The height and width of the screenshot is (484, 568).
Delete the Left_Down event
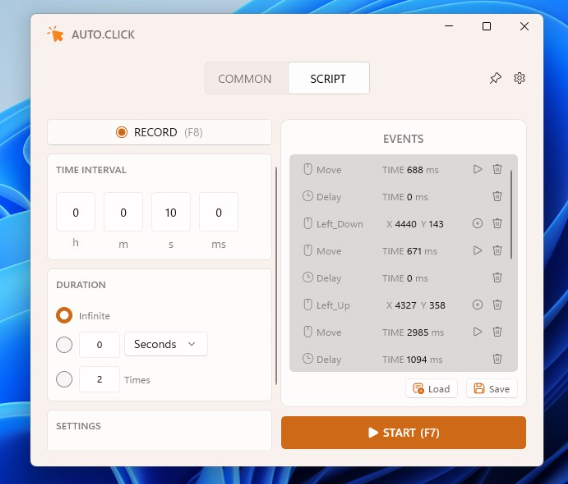tap(497, 223)
